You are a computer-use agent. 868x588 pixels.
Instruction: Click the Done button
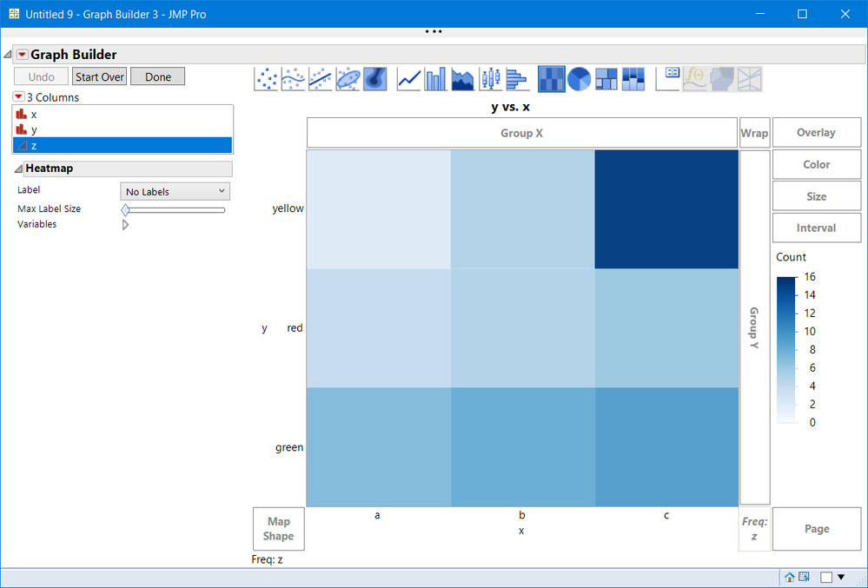[x=158, y=76]
